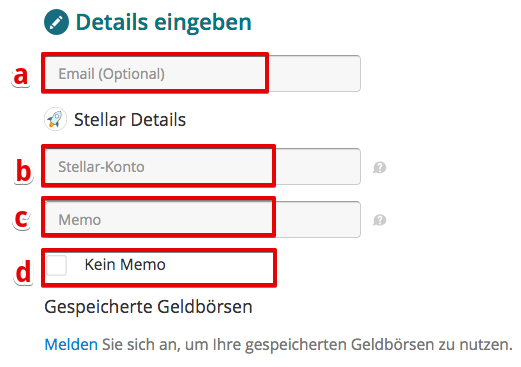Click the red letter a marker
The width and height of the screenshot is (521, 367).
point(21,76)
